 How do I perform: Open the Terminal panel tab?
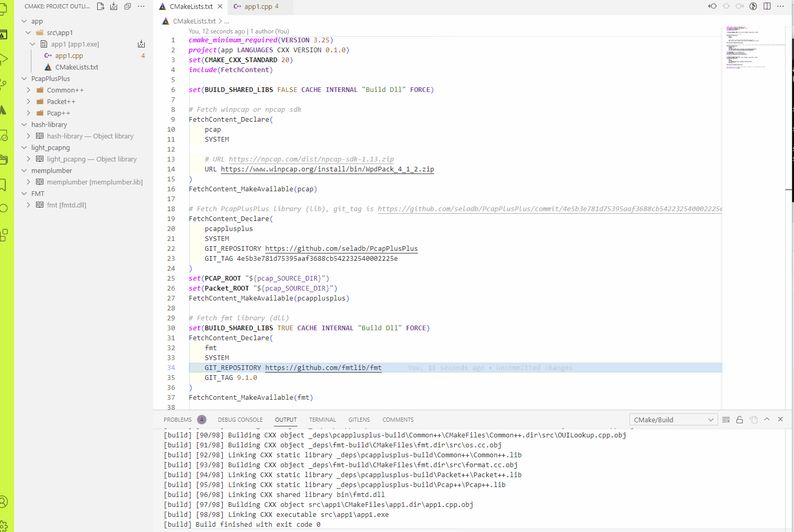pos(323,420)
